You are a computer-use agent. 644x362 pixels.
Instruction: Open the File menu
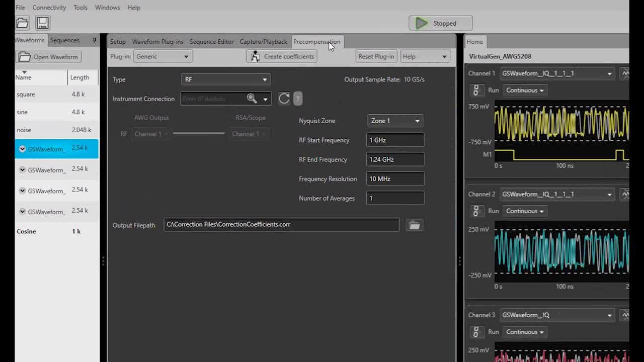coord(20,8)
